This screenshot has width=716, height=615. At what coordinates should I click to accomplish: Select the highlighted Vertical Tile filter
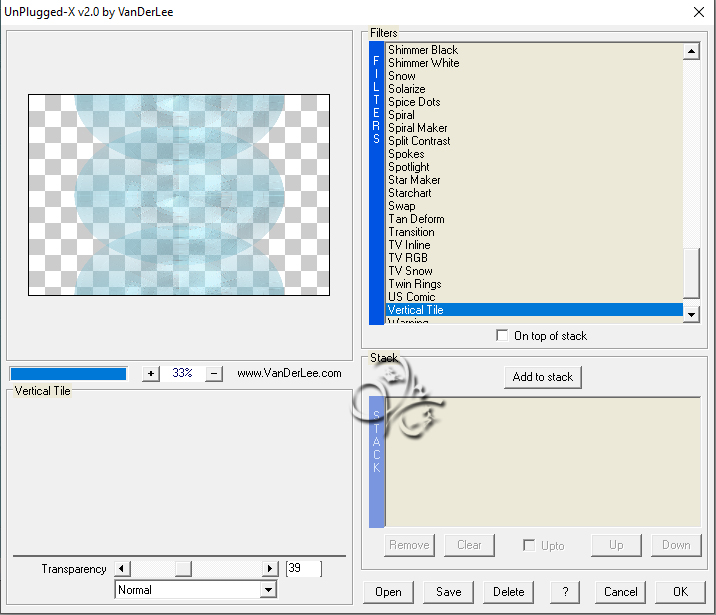pyautogui.click(x=534, y=310)
